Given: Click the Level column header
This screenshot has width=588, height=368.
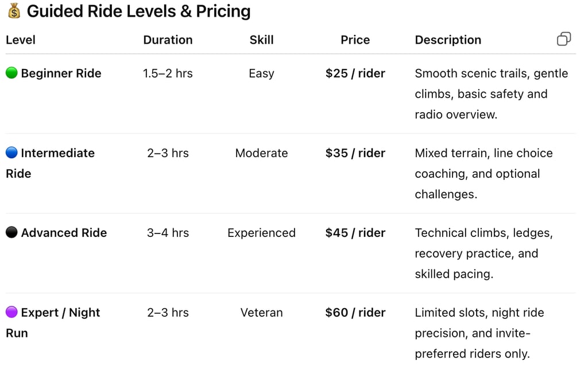Looking at the screenshot, I should pos(21,40).
